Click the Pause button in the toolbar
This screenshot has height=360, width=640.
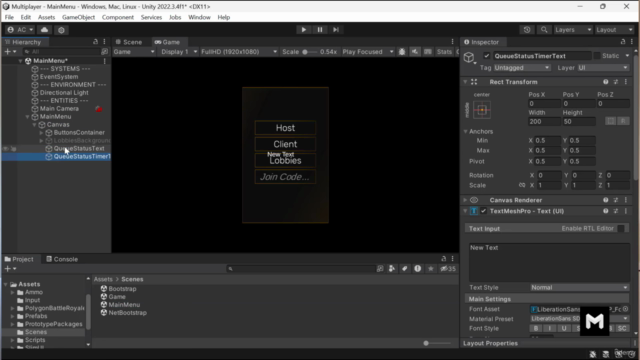pyautogui.click(x=320, y=30)
